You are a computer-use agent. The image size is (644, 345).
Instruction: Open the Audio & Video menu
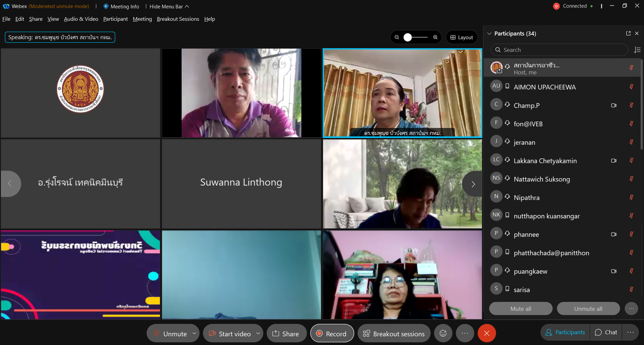(81, 19)
